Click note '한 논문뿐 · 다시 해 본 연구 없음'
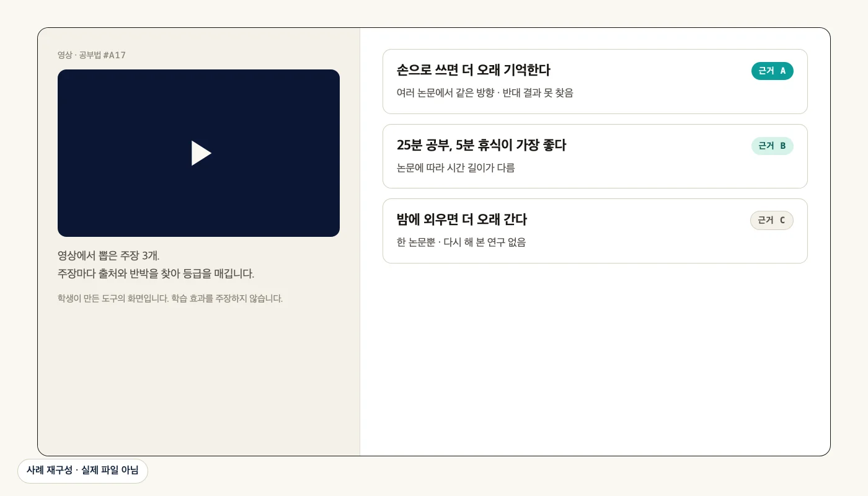Viewport: 868px width, 496px height. [461, 242]
